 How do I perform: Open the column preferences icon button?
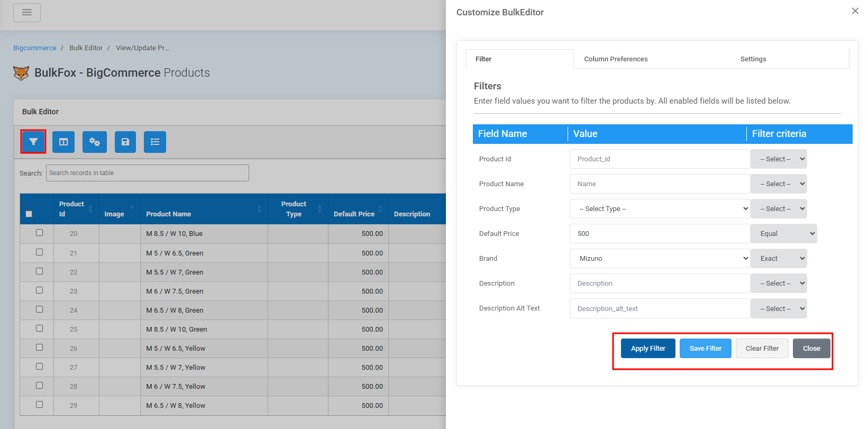pyautogui.click(x=63, y=142)
